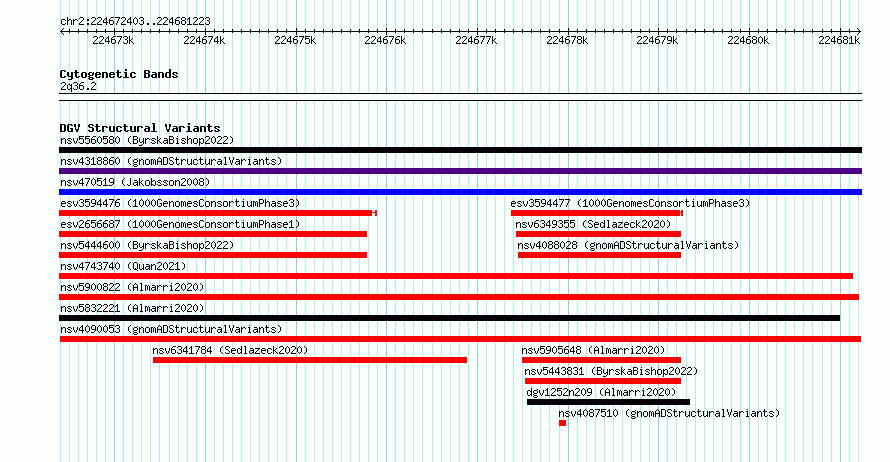Click the 224680k ruler position
Viewport: 890px width, 462px height.
(x=748, y=40)
